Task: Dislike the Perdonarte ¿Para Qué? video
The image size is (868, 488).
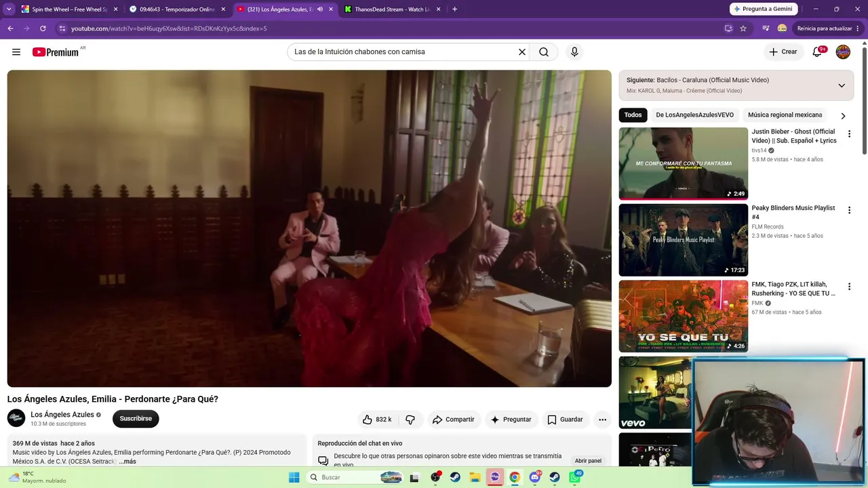Action: point(410,420)
